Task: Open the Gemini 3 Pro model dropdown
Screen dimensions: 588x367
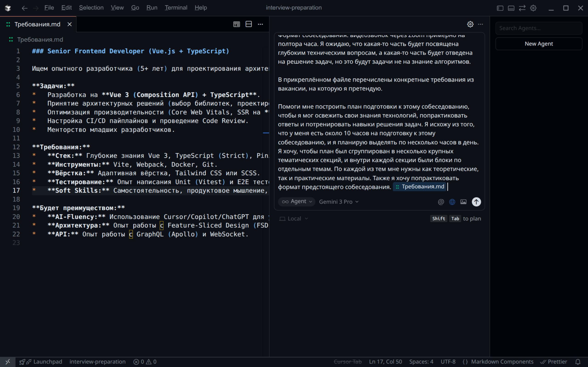Action: click(x=339, y=202)
